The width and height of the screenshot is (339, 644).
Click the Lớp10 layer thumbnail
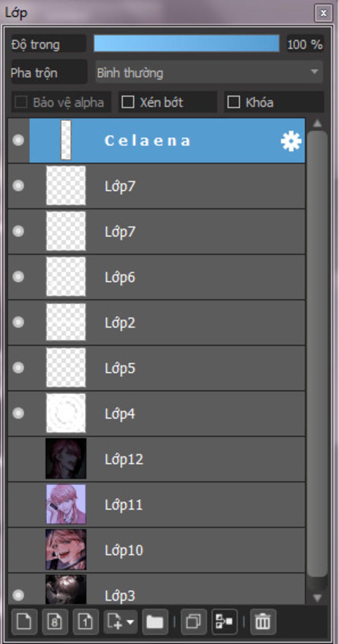point(66,550)
